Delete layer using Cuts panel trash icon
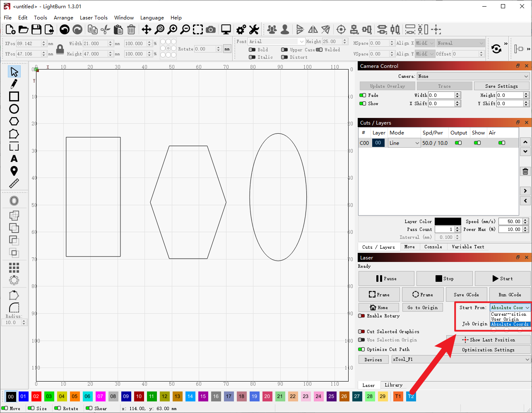 point(525,171)
